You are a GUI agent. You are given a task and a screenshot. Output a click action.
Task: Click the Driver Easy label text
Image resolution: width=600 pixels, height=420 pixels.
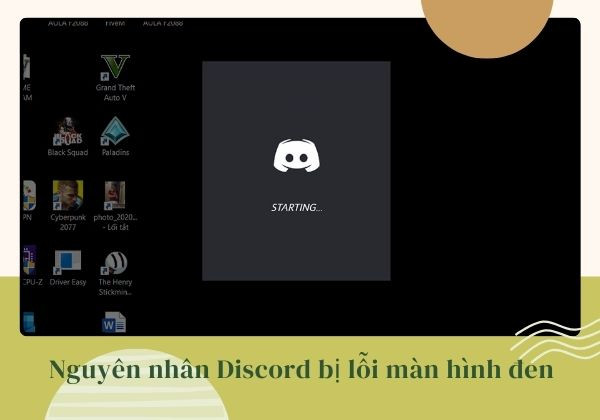[68, 282]
